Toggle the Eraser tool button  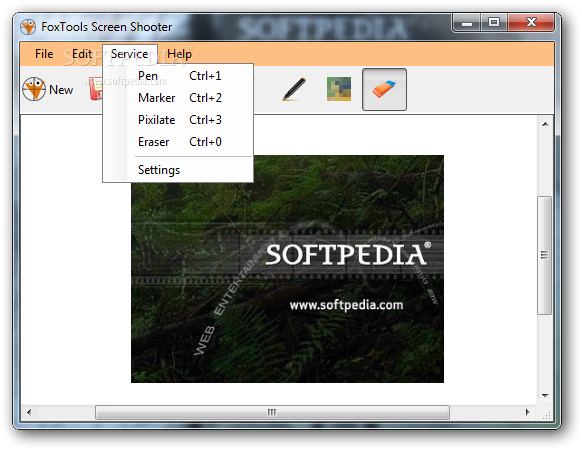[x=384, y=89]
